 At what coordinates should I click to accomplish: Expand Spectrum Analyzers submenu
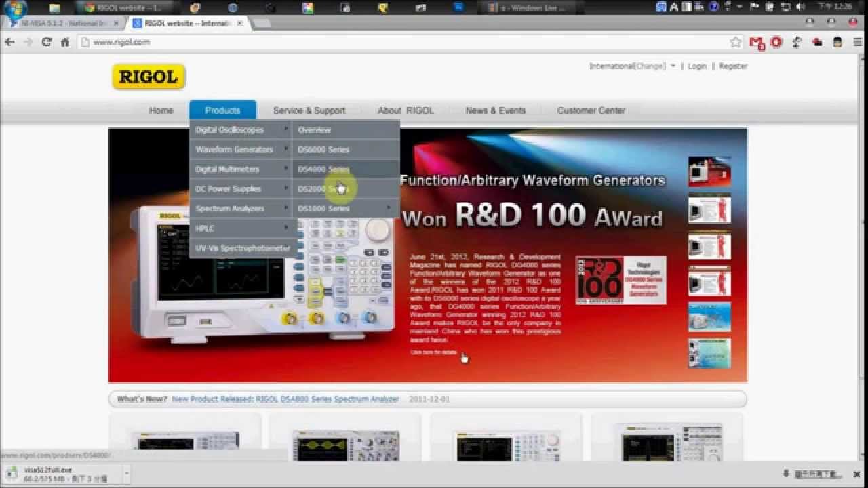coord(241,209)
